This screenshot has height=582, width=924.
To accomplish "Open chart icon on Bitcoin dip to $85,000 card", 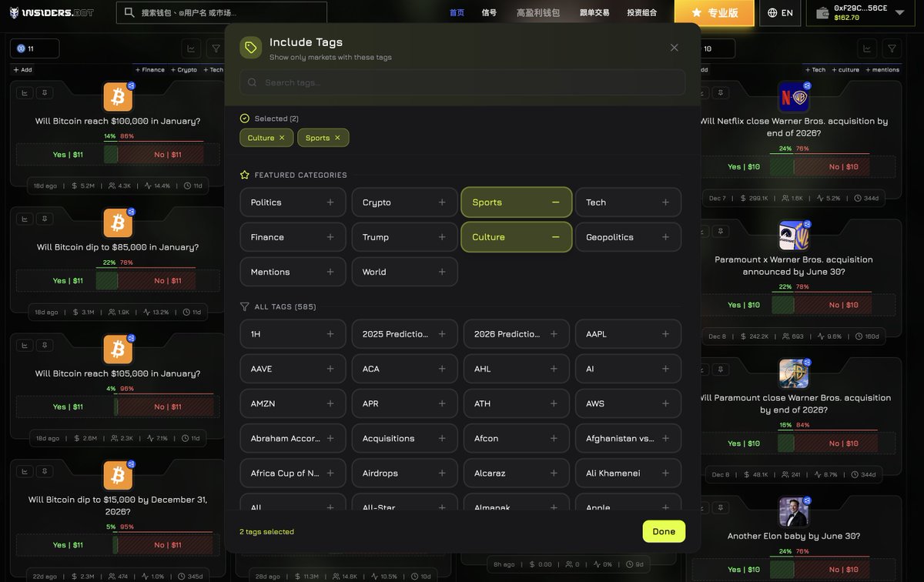I will coord(25,219).
